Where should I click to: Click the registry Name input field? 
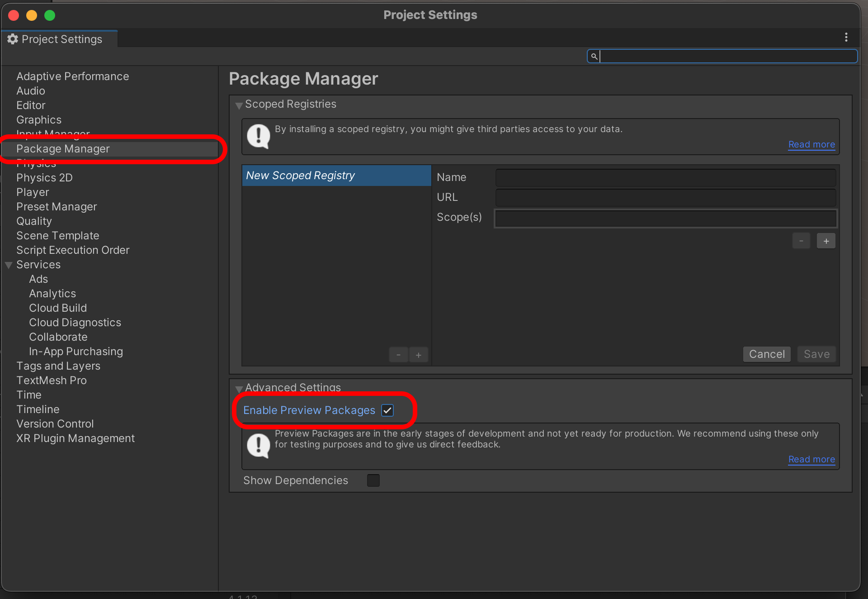tap(665, 177)
